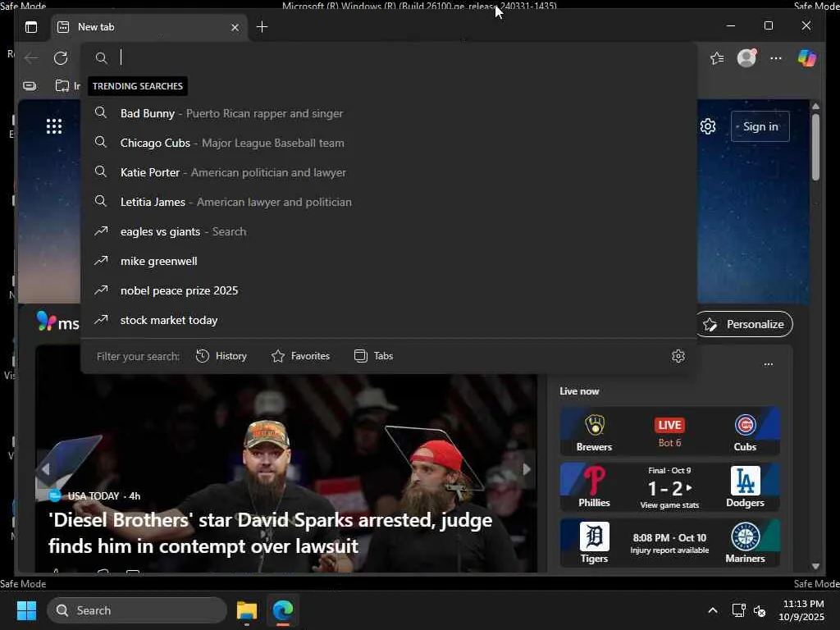Open Diesel Brothers David Sparks article
The width and height of the screenshot is (840, 630).
tap(270, 532)
